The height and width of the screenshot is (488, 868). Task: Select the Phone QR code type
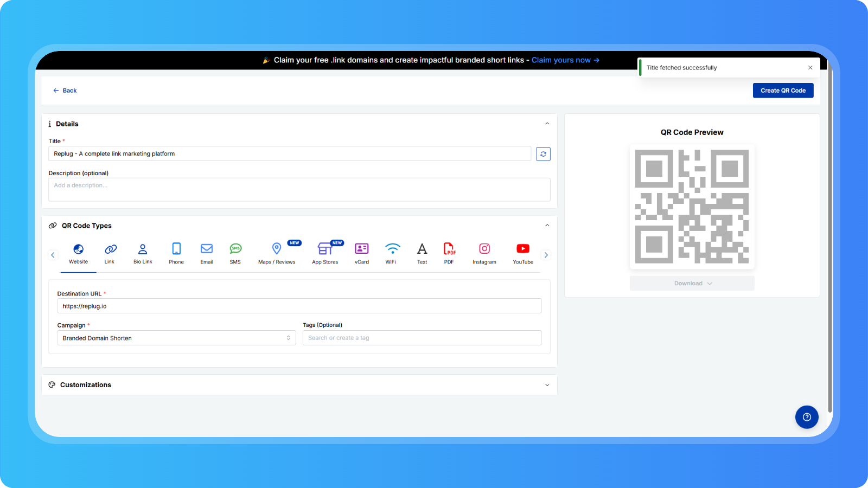click(176, 254)
